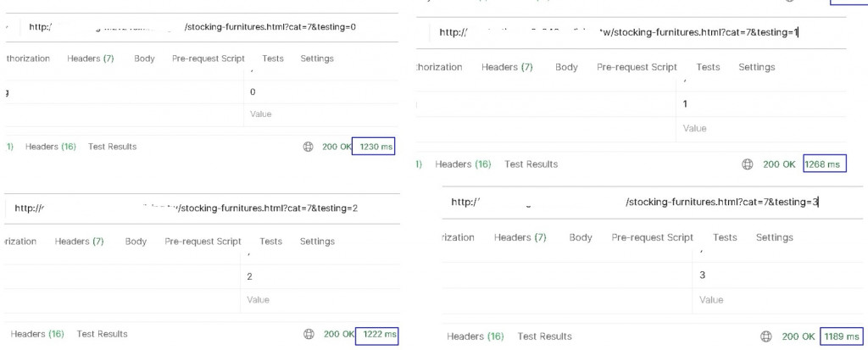The height and width of the screenshot is (350, 868).
Task: Click the globe icon beside the 1230 ms response
Action: 309,147
